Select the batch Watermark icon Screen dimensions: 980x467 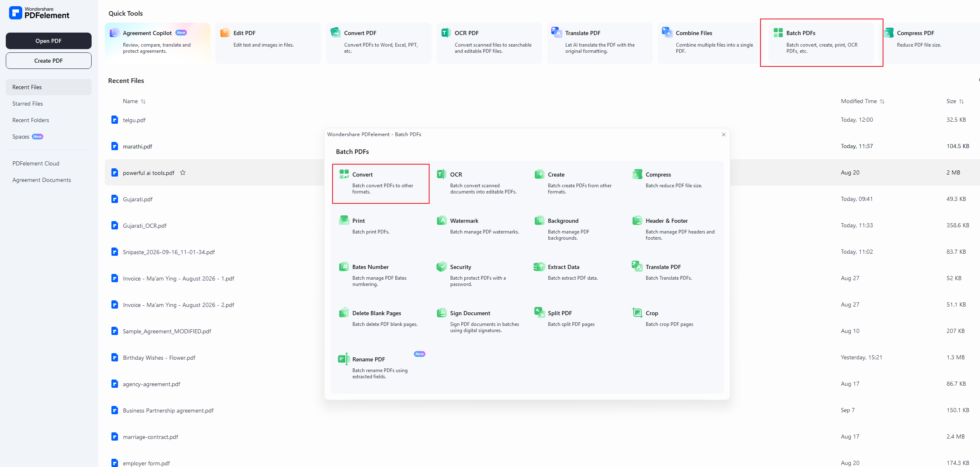(x=442, y=220)
